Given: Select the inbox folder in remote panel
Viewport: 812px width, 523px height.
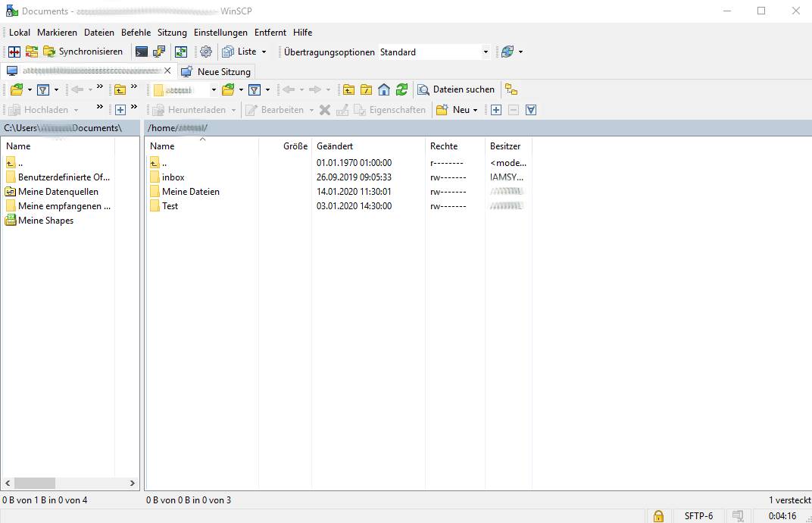Looking at the screenshot, I should [173, 177].
